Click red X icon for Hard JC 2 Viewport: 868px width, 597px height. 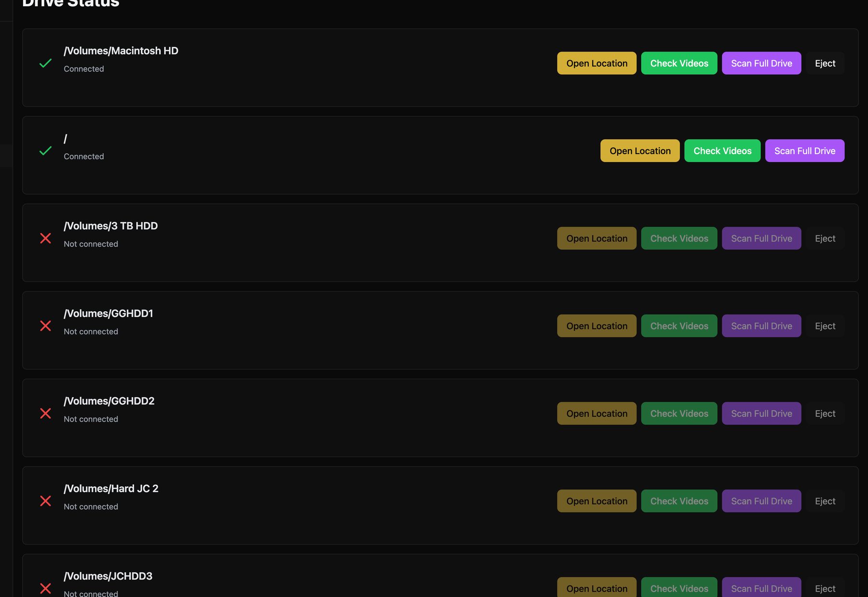[45, 501]
